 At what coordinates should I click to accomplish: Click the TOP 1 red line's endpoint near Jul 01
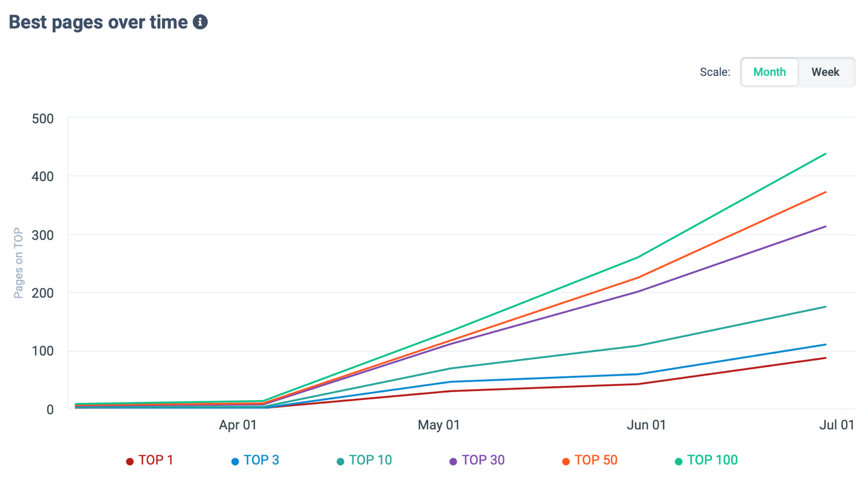click(825, 358)
